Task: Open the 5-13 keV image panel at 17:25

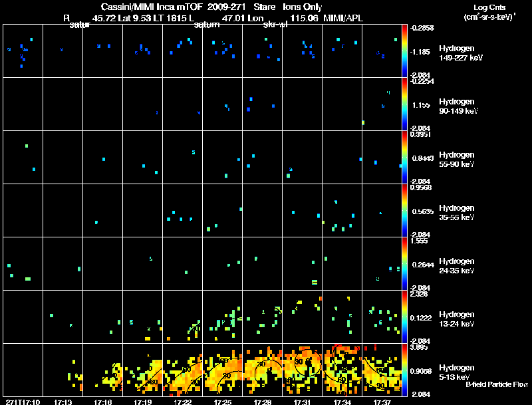Action: [x=223, y=370]
